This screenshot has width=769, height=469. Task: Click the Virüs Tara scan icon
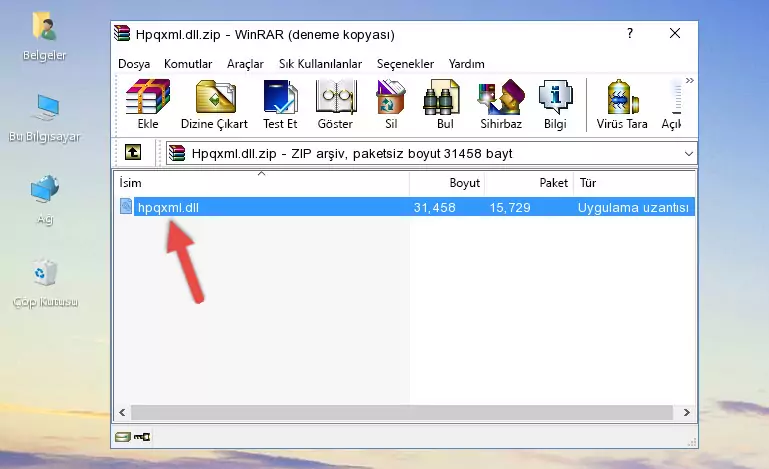[x=622, y=104]
